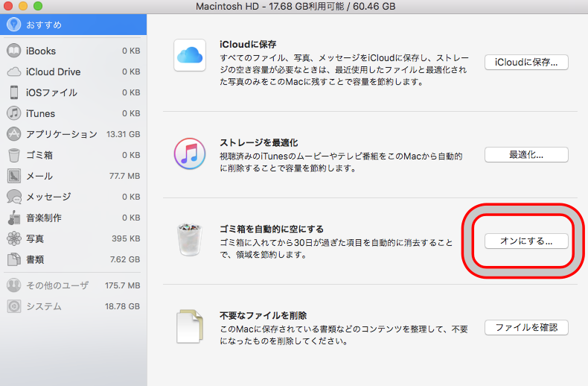Click the その他のユーザ people icon
Screen dimensions: 588x386
14,285
